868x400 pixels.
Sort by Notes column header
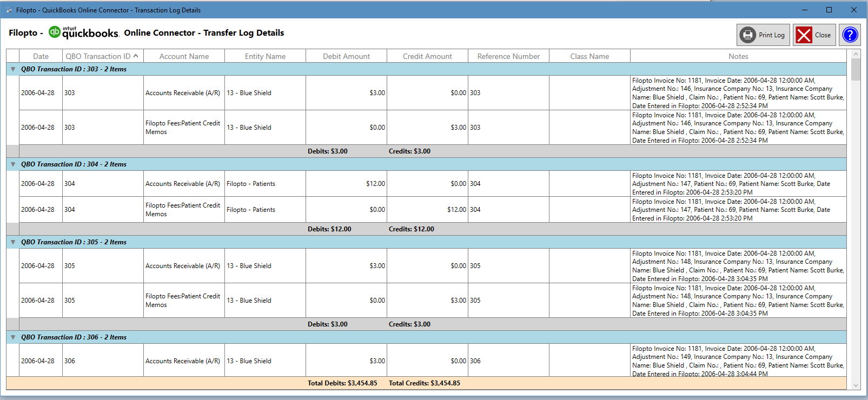click(x=738, y=56)
